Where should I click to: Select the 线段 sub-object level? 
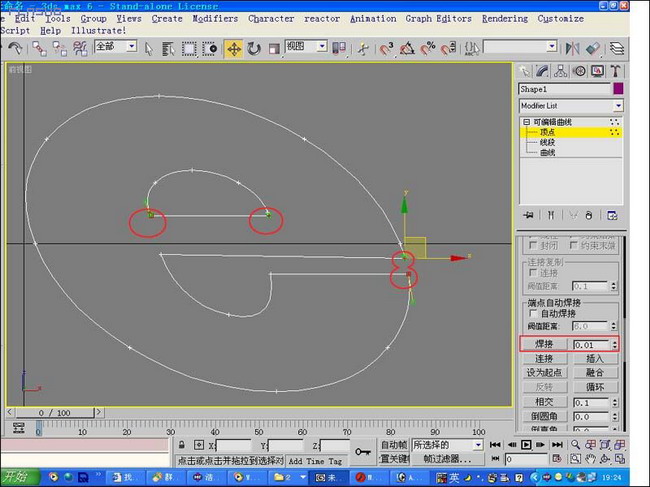click(547, 143)
